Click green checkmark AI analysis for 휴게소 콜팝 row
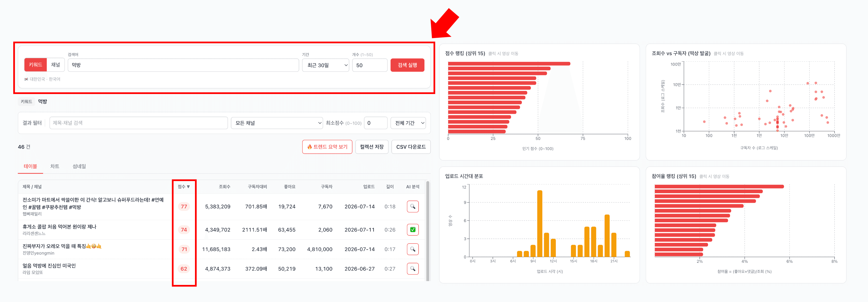The height and width of the screenshot is (302, 868). pos(412,230)
